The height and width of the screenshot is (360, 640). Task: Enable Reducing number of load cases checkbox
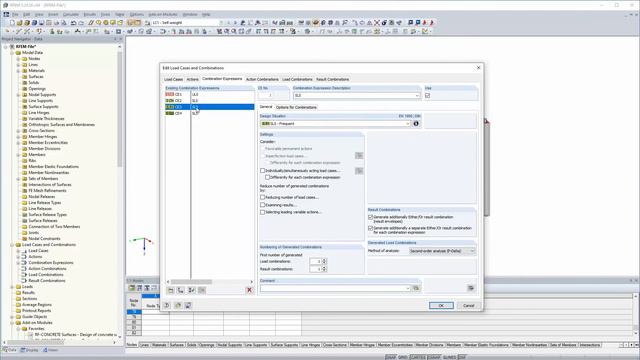[x=262, y=197]
